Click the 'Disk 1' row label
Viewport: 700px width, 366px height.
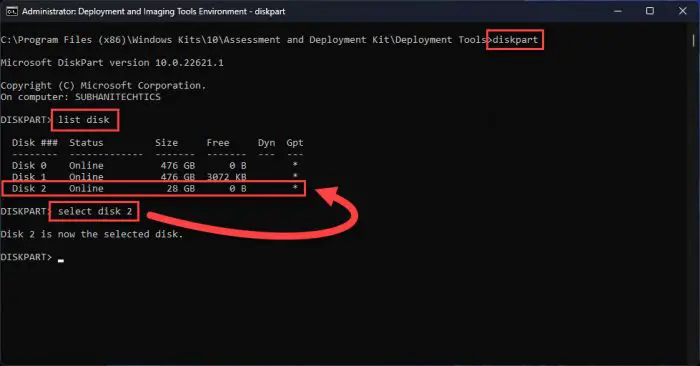coord(29,177)
